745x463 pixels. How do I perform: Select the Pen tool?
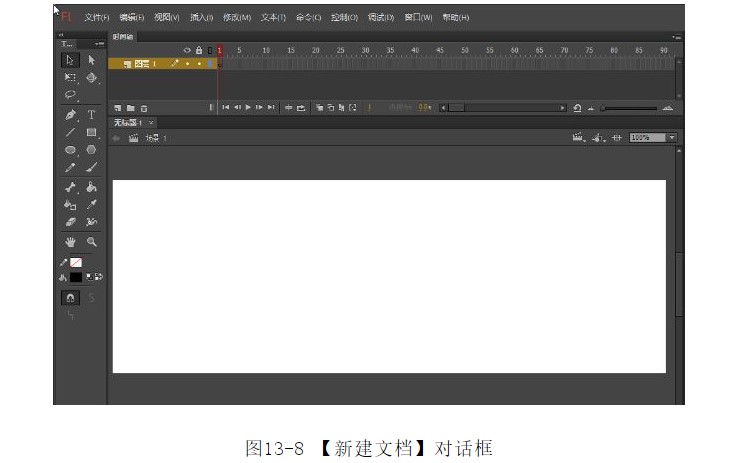70,115
